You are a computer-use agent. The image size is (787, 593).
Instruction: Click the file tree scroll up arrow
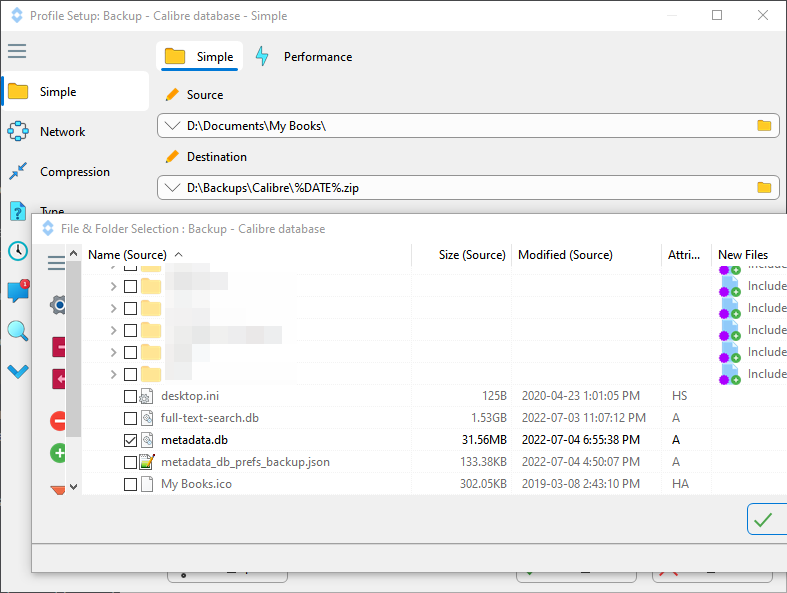(73, 254)
